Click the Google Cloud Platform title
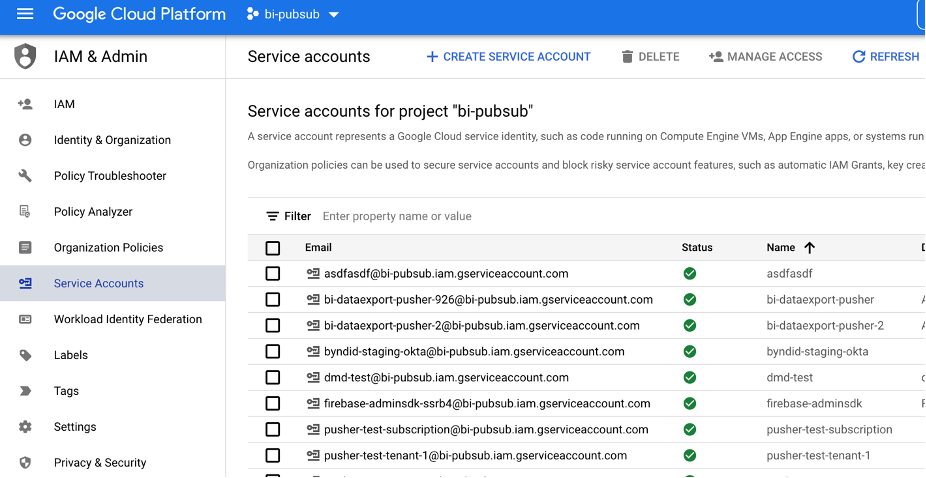The width and height of the screenshot is (926, 478). (x=139, y=14)
